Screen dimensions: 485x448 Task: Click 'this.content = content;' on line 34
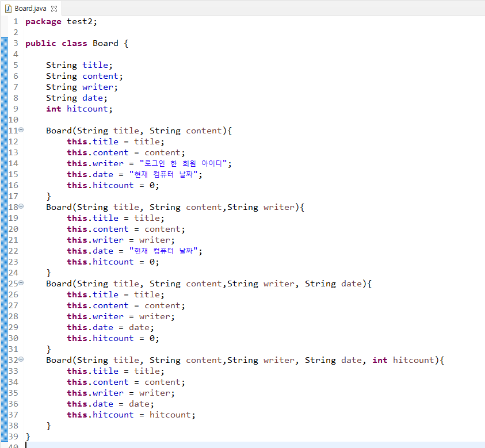(x=126, y=382)
